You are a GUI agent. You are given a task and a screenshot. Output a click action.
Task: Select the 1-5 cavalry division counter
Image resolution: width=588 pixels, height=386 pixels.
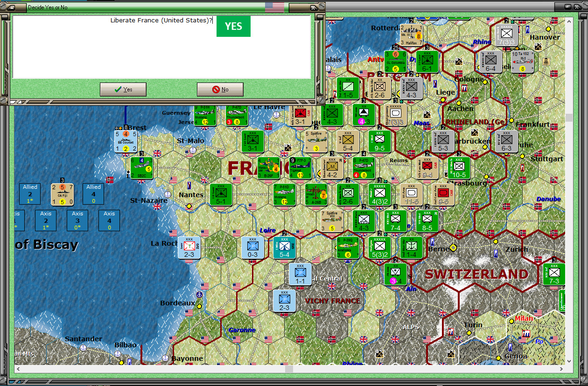click(x=348, y=88)
